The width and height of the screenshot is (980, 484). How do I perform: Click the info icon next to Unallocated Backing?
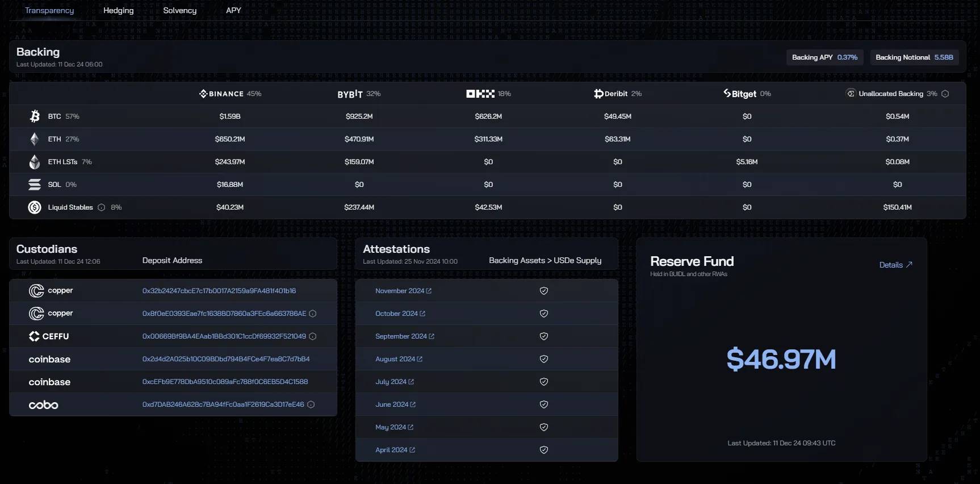point(945,94)
